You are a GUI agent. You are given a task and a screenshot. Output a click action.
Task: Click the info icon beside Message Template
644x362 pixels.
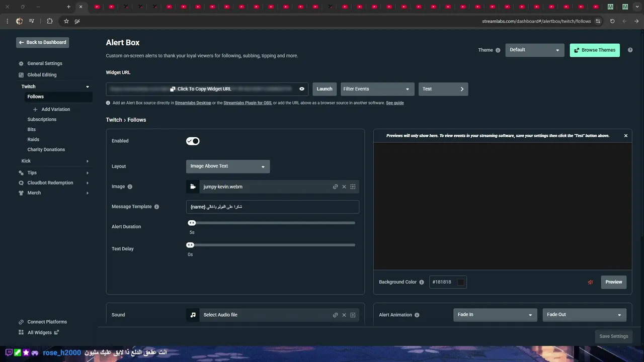pos(156,207)
